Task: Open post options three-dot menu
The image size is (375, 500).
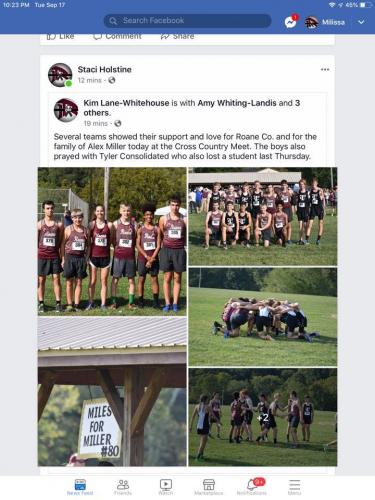Action: (x=325, y=69)
